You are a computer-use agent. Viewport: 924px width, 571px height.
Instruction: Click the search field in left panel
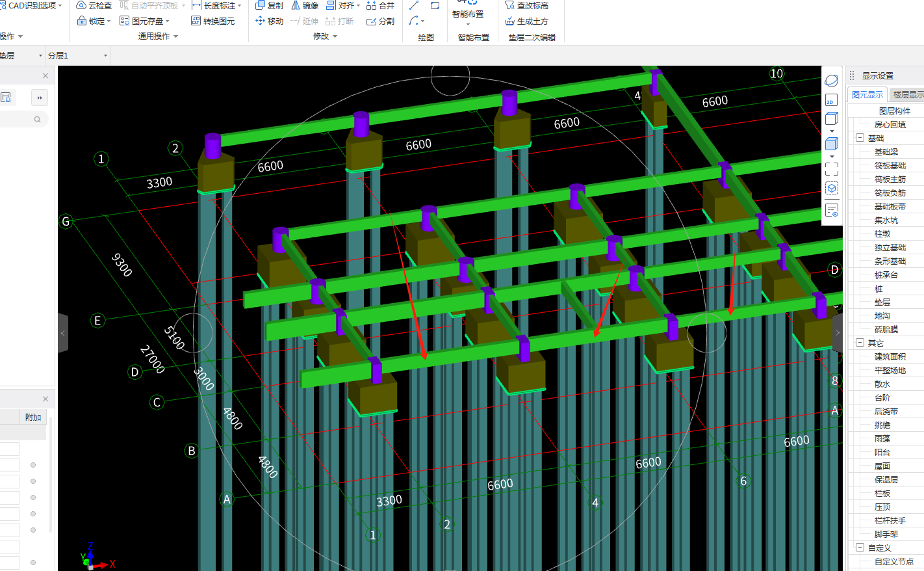(x=23, y=119)
